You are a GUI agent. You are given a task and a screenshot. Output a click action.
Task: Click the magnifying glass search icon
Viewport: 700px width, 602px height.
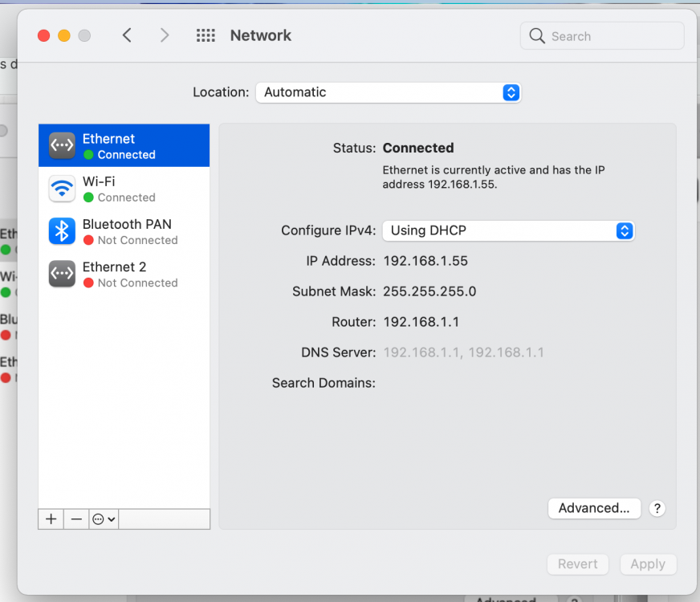(537, 35)
